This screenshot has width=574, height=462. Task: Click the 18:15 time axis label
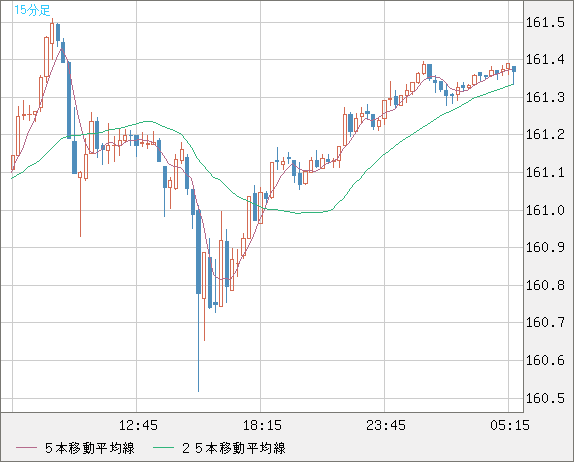pyautogui.click(x=262, y=425)
